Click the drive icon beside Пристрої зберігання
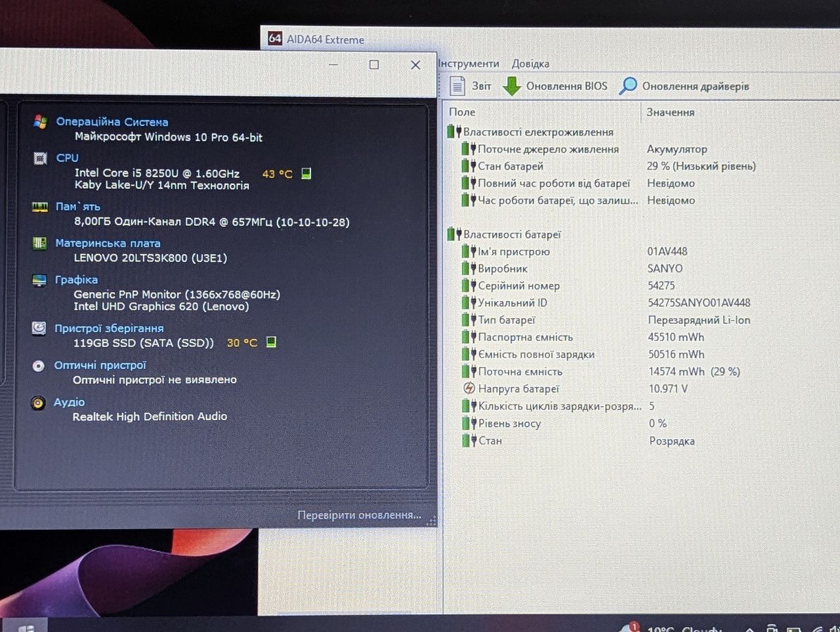The height and width of the screenshot is (632, 840). tap(39, 328)
